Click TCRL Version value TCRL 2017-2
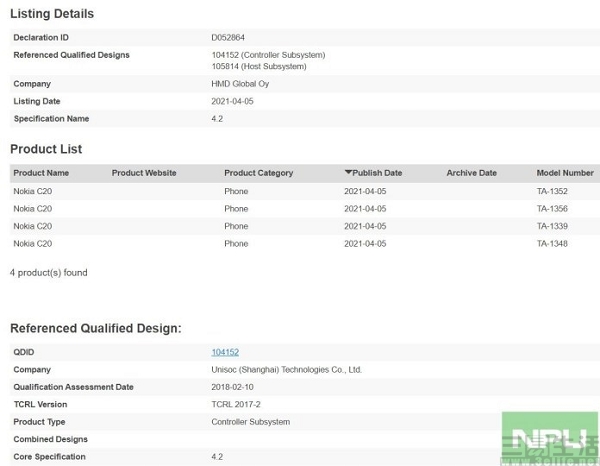600x466 pixels. tap(236, 404)
